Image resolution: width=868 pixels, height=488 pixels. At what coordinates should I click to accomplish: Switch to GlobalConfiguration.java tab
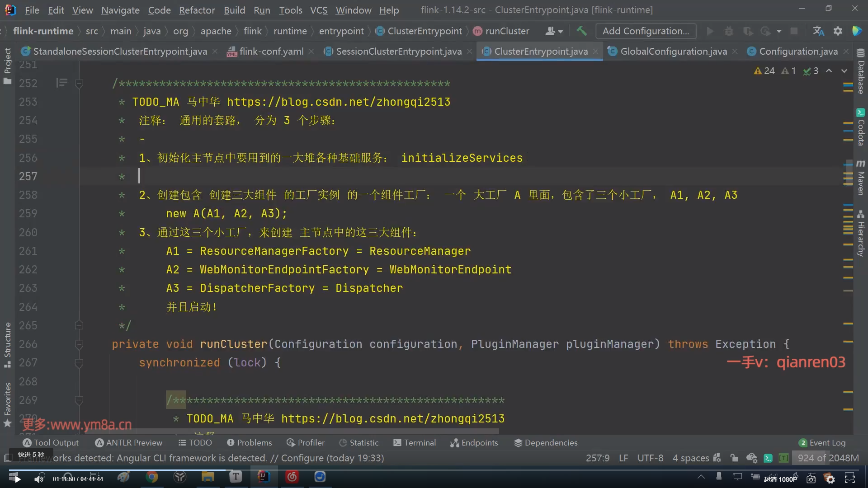pyautogui.click(x=673, y=52)
